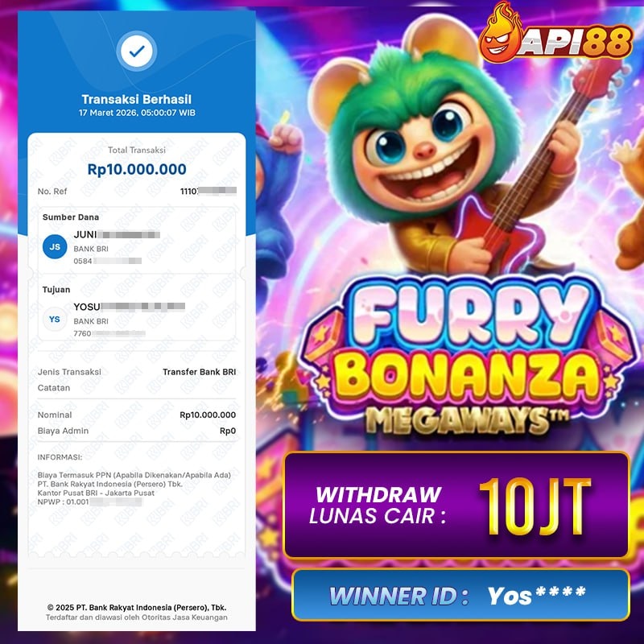The height and width of the screenshot is (644, 644).
Task: Click the No. Ref reference number
Action: pos(208,191)
